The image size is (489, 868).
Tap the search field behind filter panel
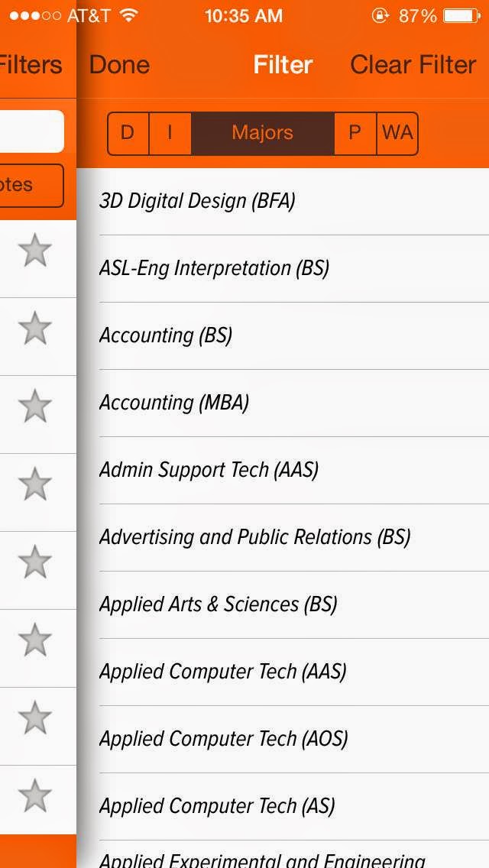point(31,131)
